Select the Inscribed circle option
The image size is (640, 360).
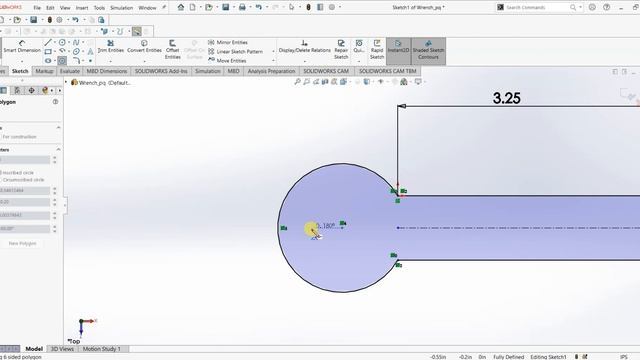pyautogui.click(x=17, y=173)
